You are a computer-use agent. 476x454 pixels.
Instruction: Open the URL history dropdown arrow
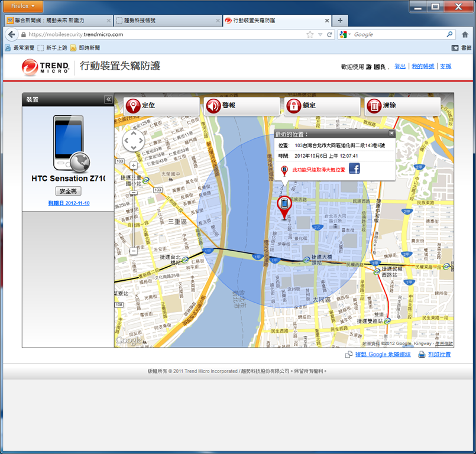(320, 35)
